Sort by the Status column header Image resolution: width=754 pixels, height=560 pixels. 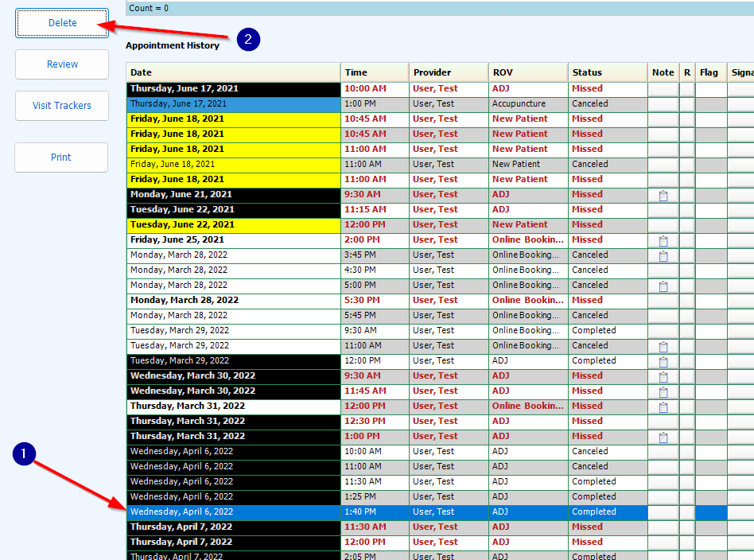point(608,72)
